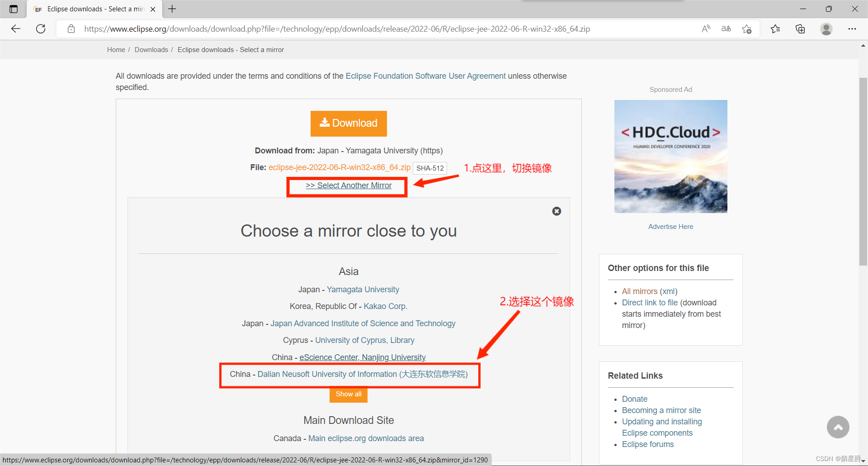Choose Japan Advanced Institute mirror

click(x=363, y=323)
